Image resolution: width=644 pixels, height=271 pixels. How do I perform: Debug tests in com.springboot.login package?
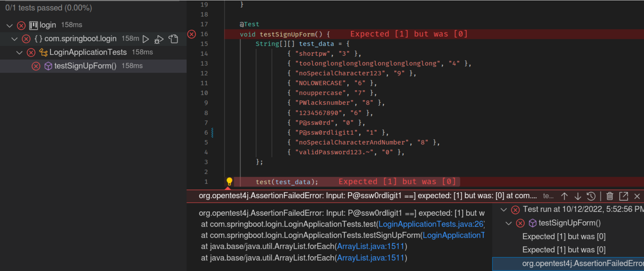tap(159, 39)
